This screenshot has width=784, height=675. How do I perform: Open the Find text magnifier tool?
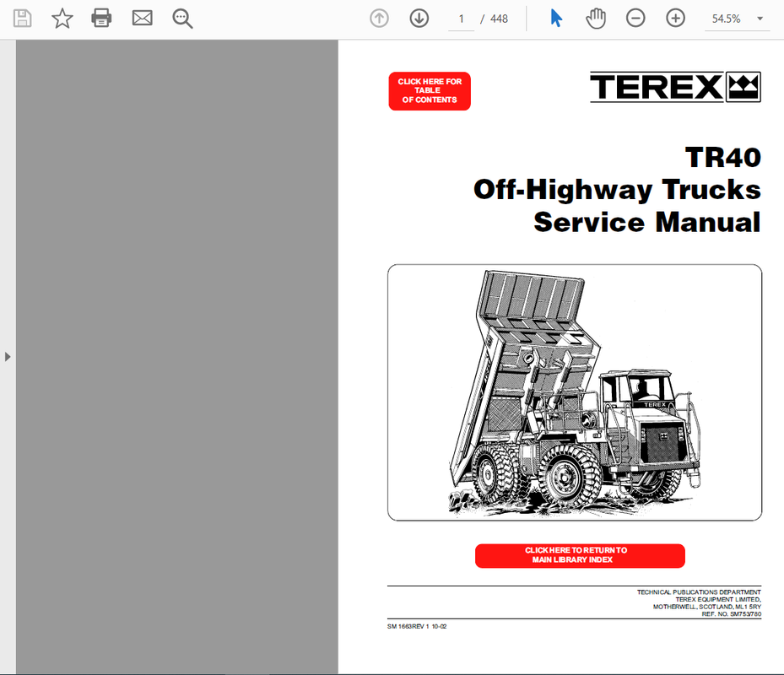(182, 19)
